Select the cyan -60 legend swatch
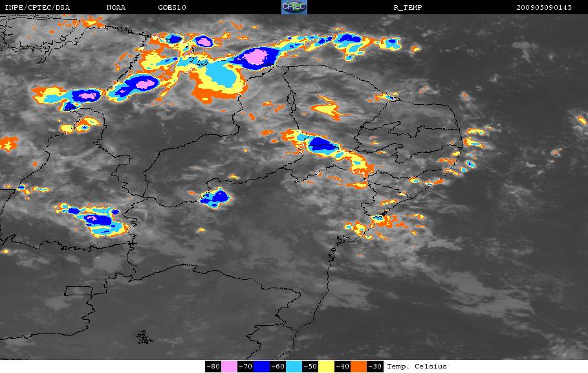 click(294, 367)
